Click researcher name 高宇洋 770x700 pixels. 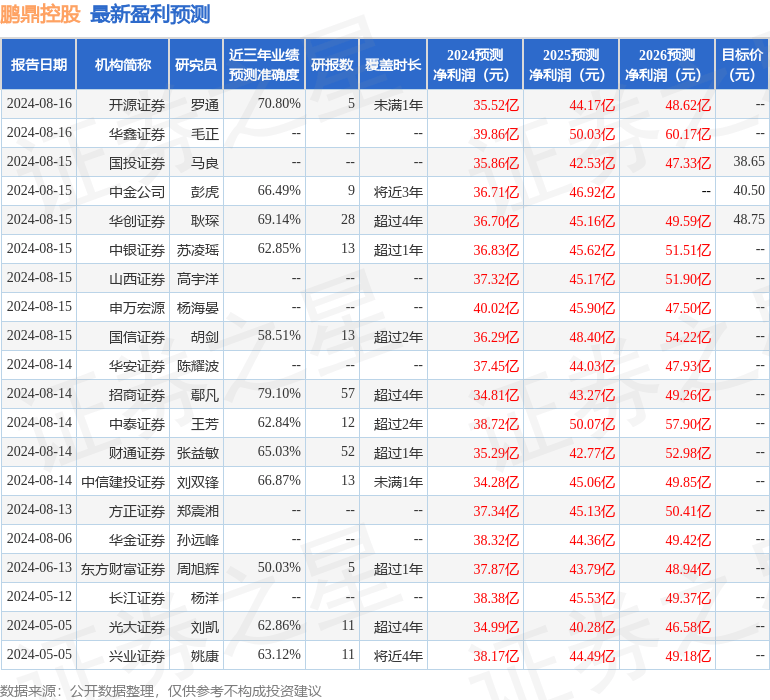198,279
